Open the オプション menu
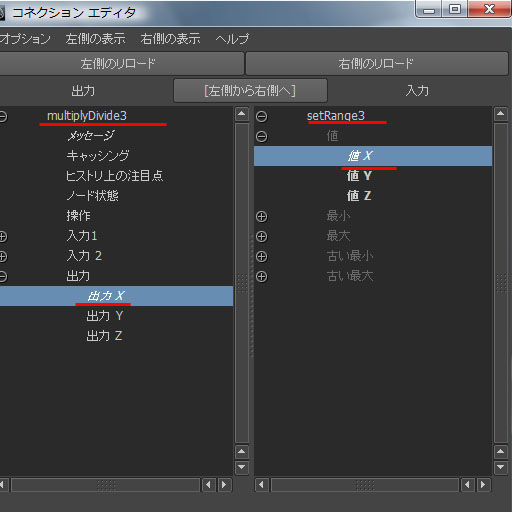The height and width of the screenshot is (512, 512). (x=25, y=39)
